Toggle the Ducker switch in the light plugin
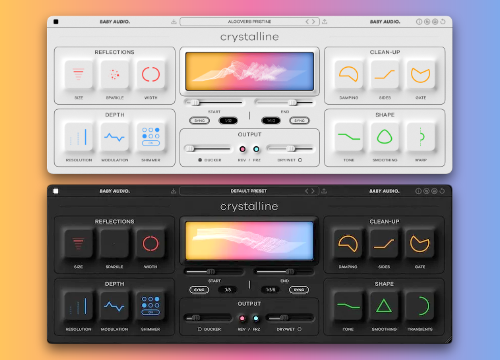Screen dimensions: 500x360 point(200,160)
